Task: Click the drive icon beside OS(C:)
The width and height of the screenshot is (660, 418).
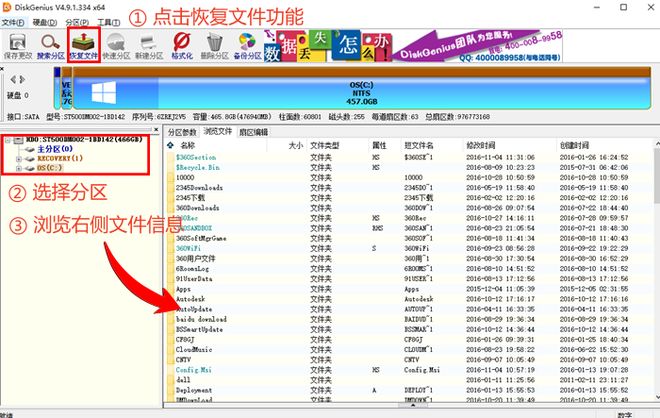Action: 29,168
